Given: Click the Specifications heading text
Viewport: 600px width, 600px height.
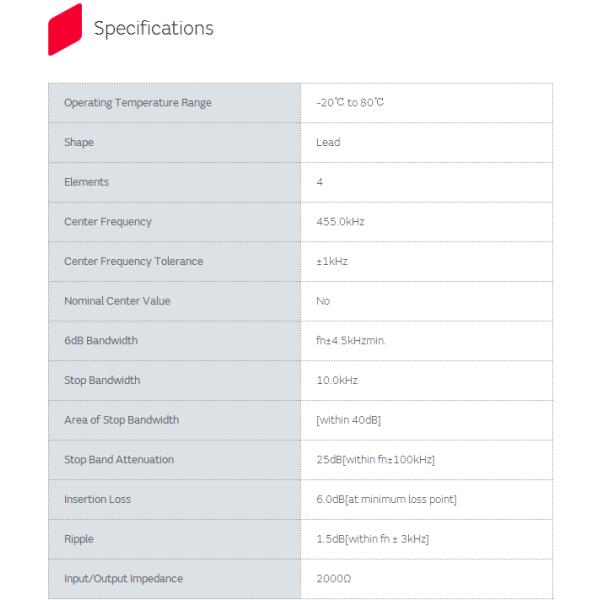Looking at the screenshot, I should (153, 28).
